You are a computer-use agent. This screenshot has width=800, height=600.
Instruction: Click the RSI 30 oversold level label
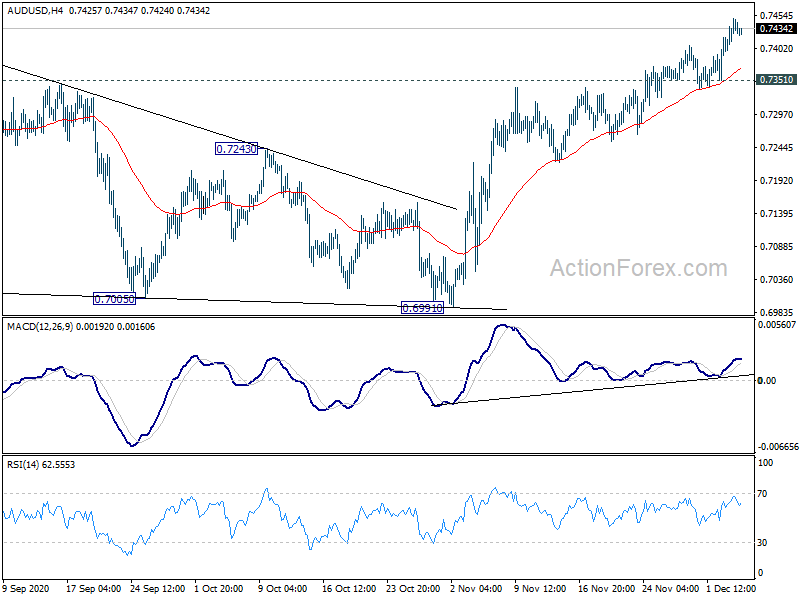click(x=762, y=543)
